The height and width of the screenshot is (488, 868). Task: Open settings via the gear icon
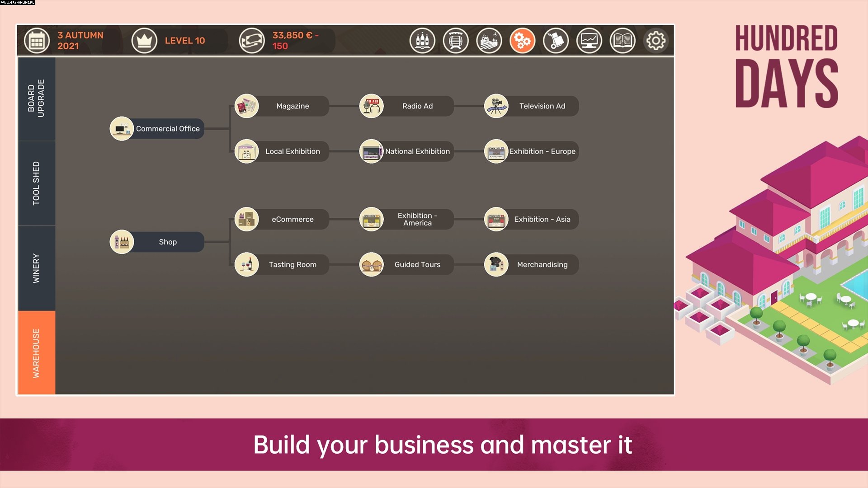[656, 40]
